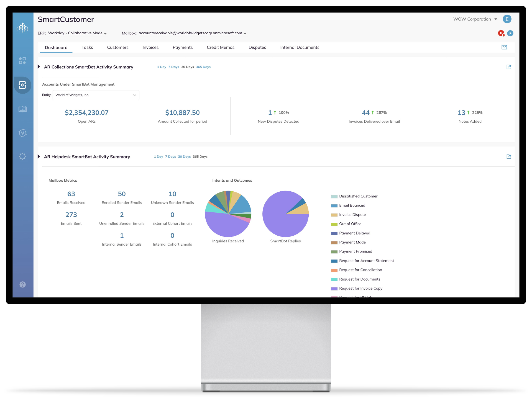This screenshot has width=532, height=401.
Task: Click the Invoice Dispute legend color swatch
Action: coord(334,215)
